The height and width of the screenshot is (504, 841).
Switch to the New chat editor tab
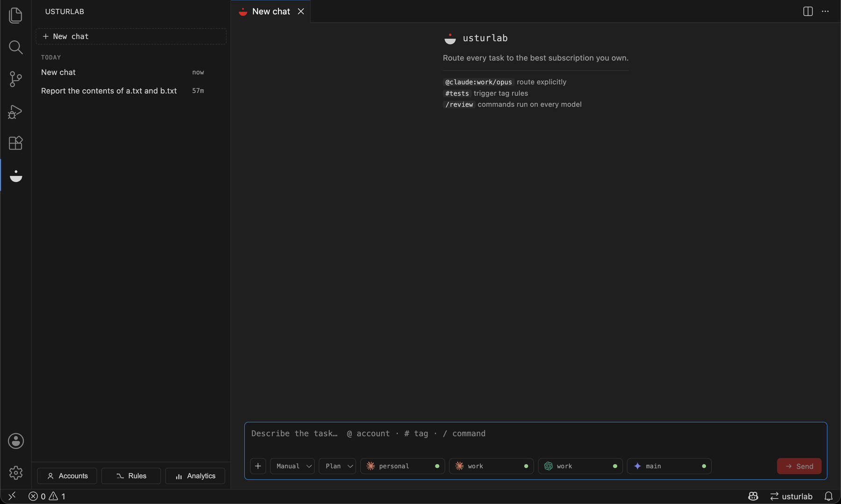(x=271, y=11)
